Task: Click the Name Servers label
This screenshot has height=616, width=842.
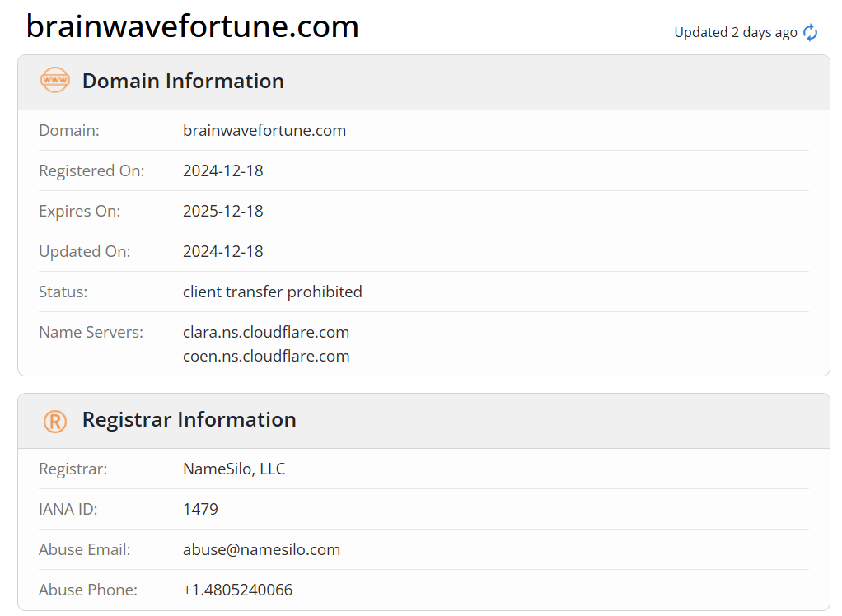Action: coord(91,332)
